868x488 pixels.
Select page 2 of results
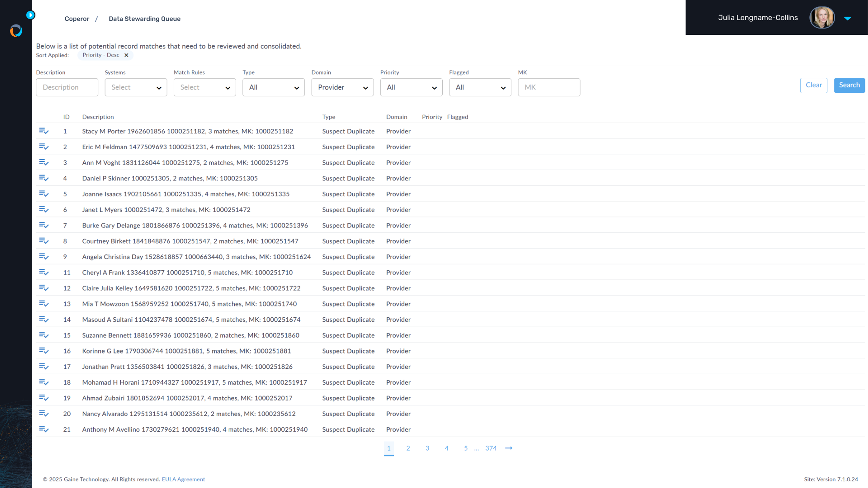[x=408, y=448]
